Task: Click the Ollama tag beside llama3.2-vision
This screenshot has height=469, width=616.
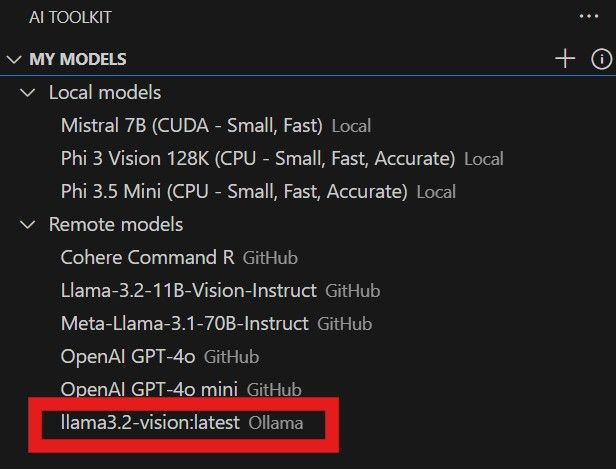Action: (275, 424)
